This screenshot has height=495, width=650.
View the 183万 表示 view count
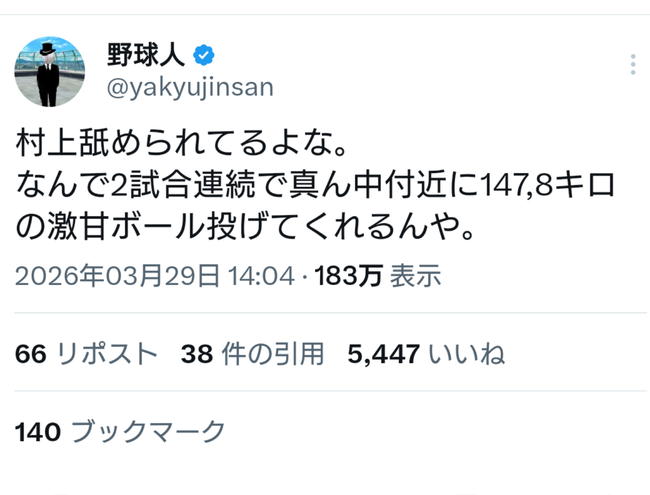coord(377,275)
